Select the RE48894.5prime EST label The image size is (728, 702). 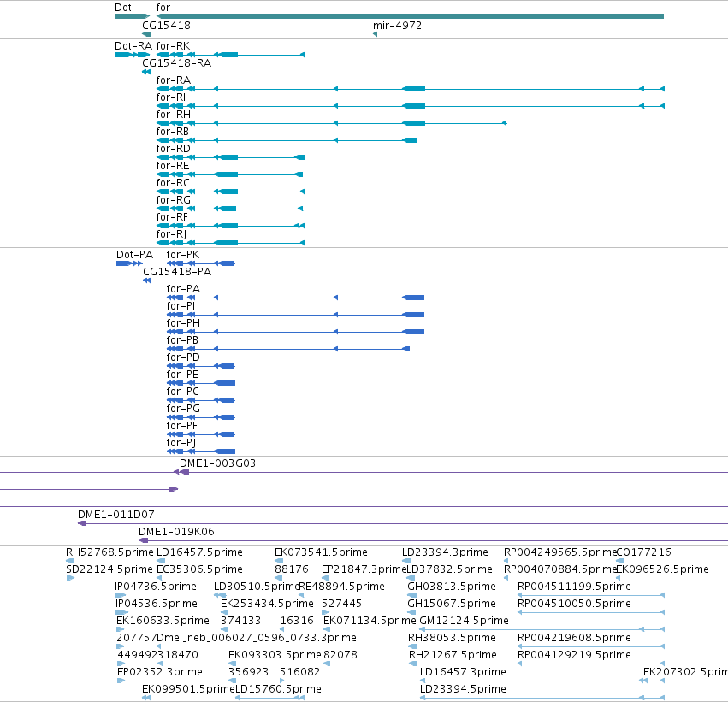pos(341,587)
